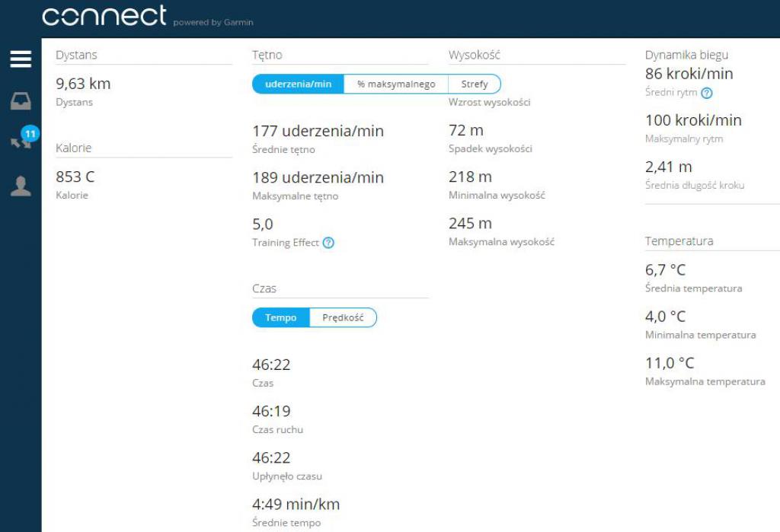Switch heart rate view to Strefy
Viewport: 780px width, 532px height.
click(x=475, y=84)
